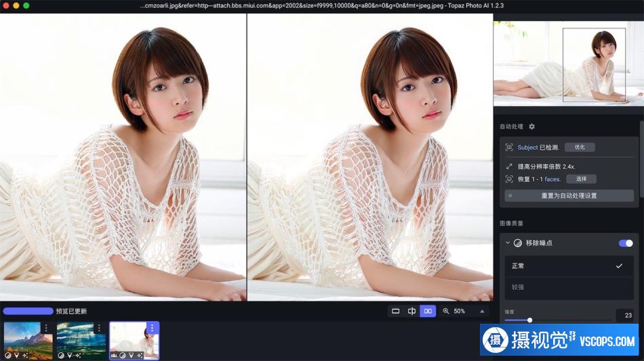
Task: Select side-by-side comparison view
Action: click(428, 312)
